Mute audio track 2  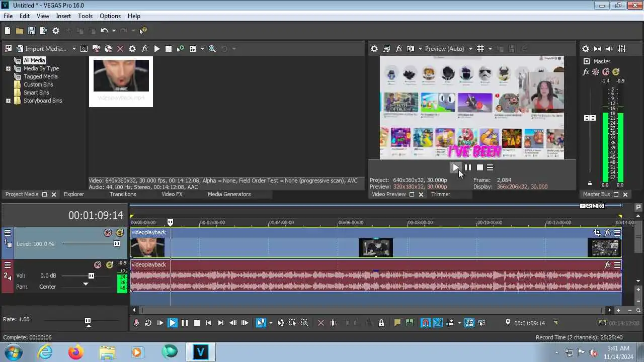(98, 265)
